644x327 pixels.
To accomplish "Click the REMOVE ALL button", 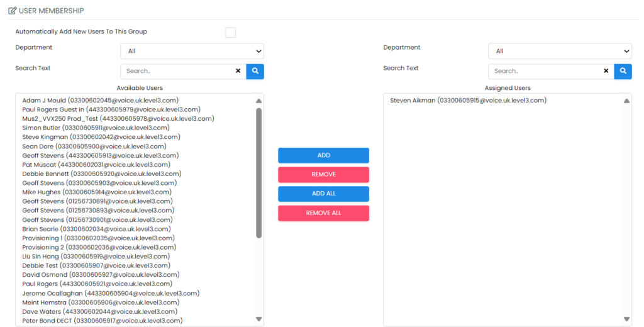I will click(x=324, y=213).
